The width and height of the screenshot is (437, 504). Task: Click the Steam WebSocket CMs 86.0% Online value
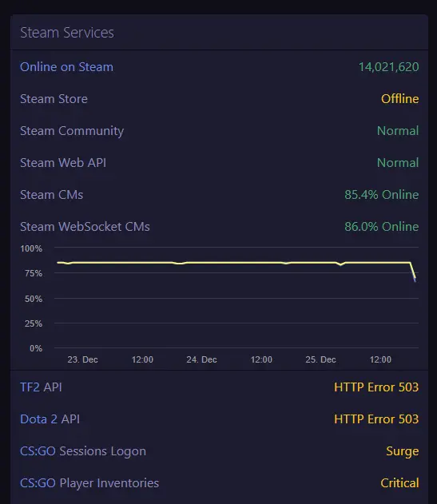tap(381, 227)
